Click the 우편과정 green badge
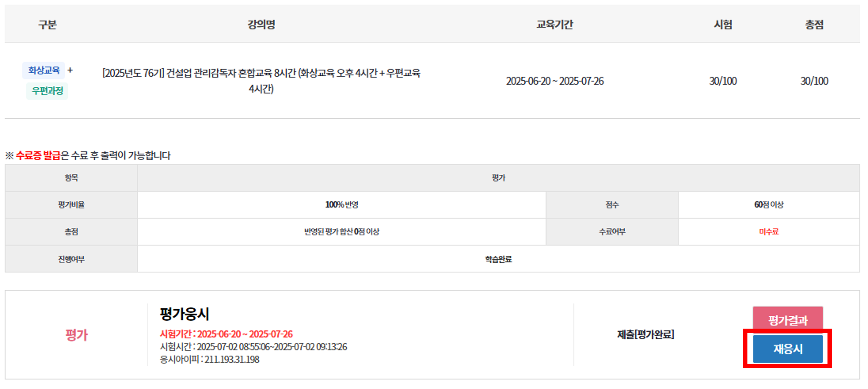Viewport: 868px width, 389px height. coord(47,91)
